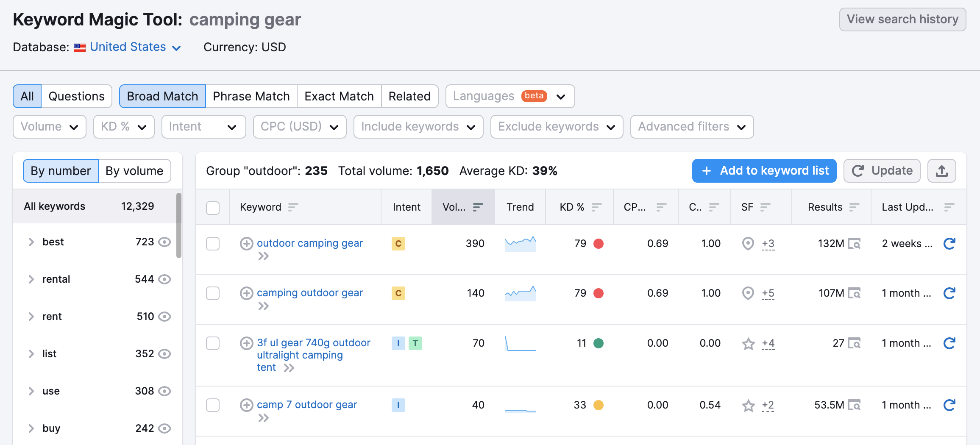Sort by Last Updated column icon
980x445 pixels.
click(949, 207)
